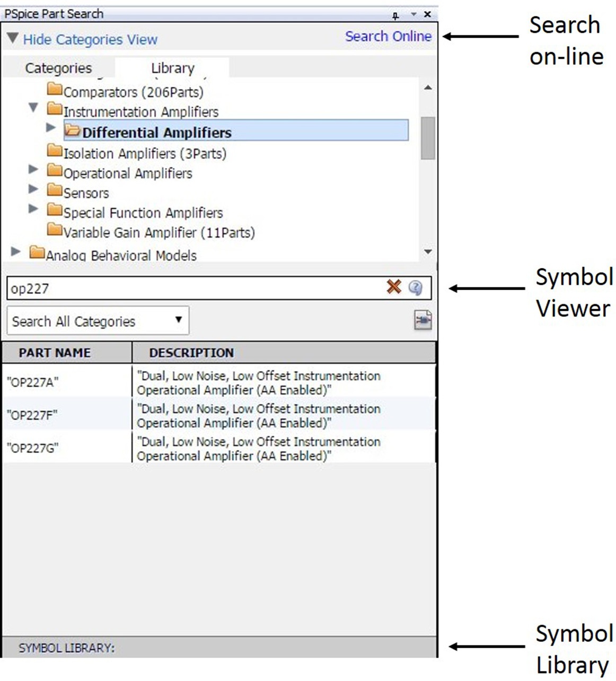The width and height of the screenshot is (616, 681).
Task: Click the Analog Behavioral Models folder icon
Action: [37, 253]
